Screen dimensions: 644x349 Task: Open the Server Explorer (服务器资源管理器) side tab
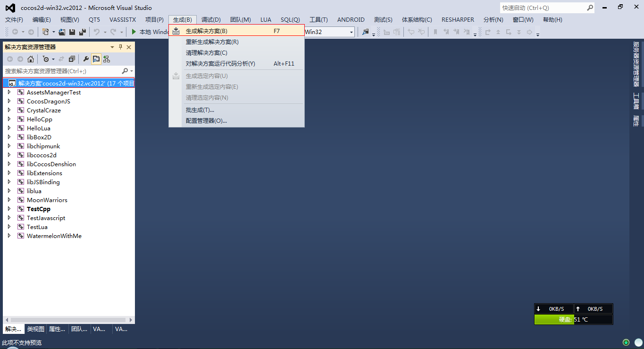636,64
